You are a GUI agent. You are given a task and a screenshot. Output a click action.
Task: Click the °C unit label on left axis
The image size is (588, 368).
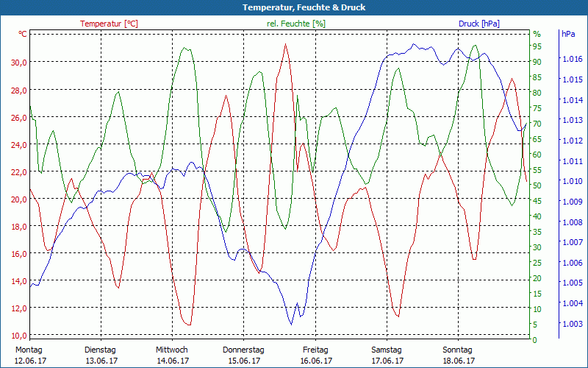(x=23, y=34)
